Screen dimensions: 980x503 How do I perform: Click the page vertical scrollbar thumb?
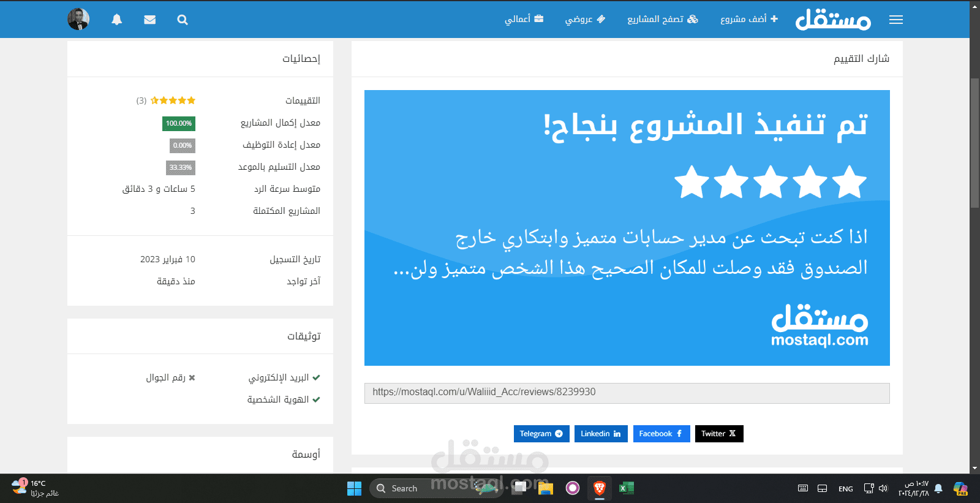974,143
